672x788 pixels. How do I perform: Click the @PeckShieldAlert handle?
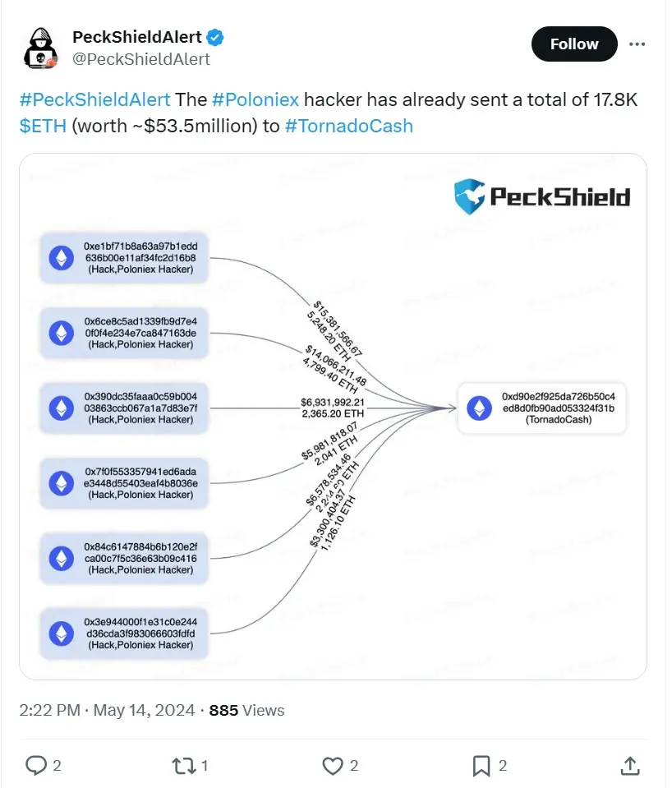point(141,59)
